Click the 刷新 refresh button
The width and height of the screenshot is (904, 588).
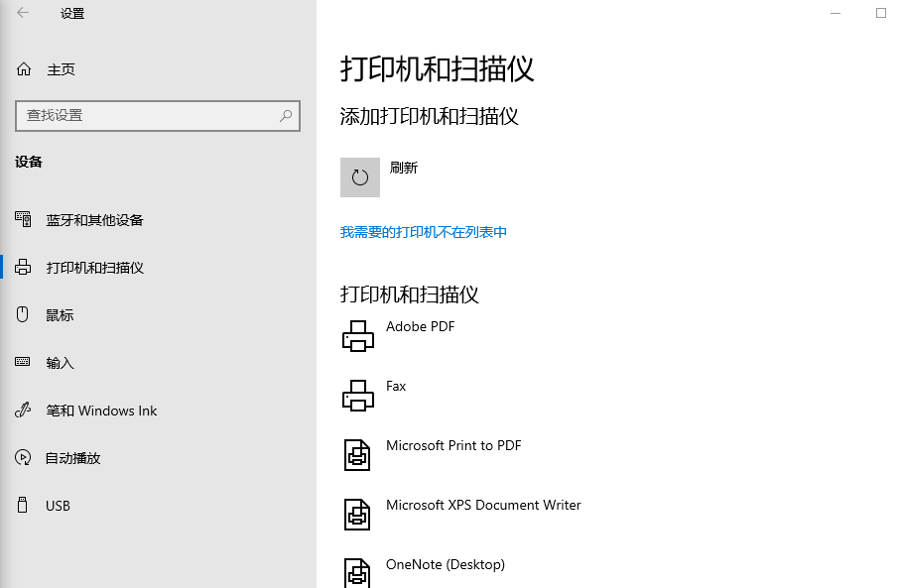[x=360, y=177]
